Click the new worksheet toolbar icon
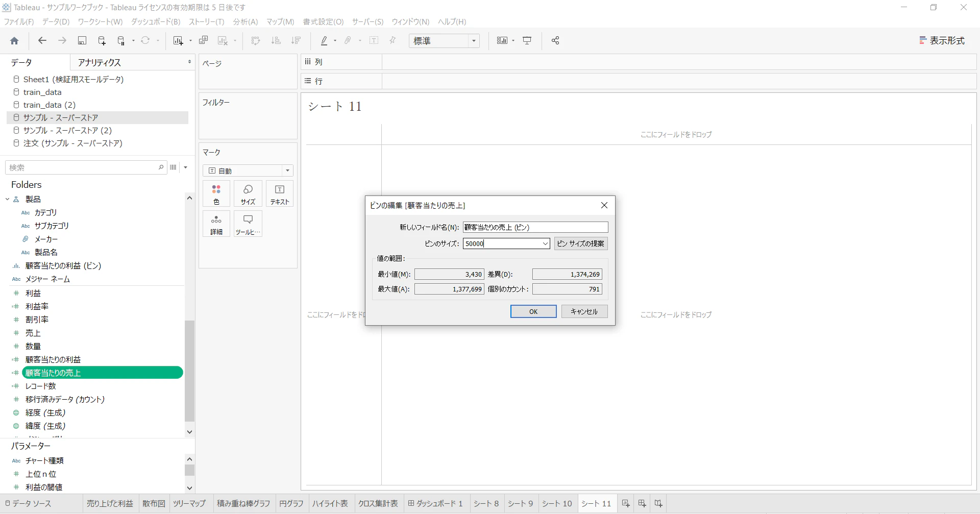Viewport: 980px width, 514px height. tap(178, 40)
